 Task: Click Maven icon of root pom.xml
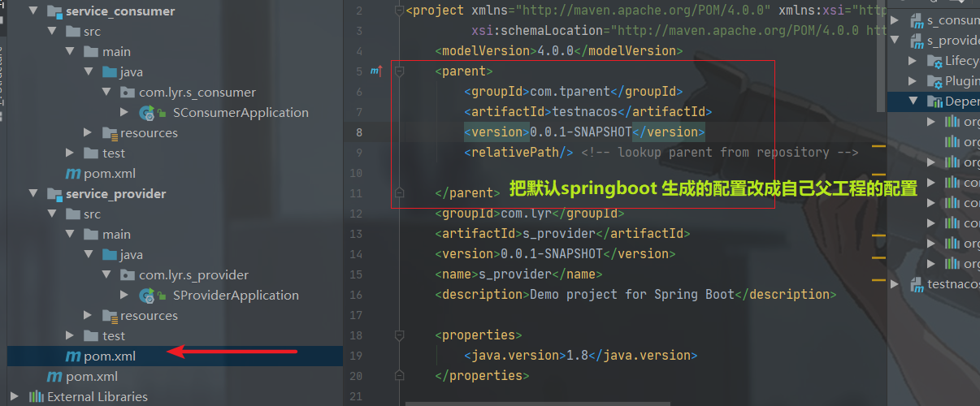tap(54, 377)
